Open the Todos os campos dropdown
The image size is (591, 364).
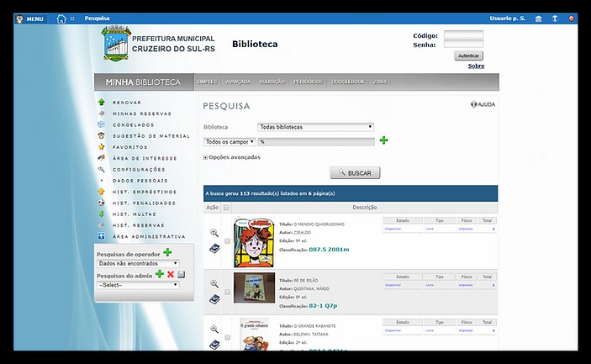[230, 141]
